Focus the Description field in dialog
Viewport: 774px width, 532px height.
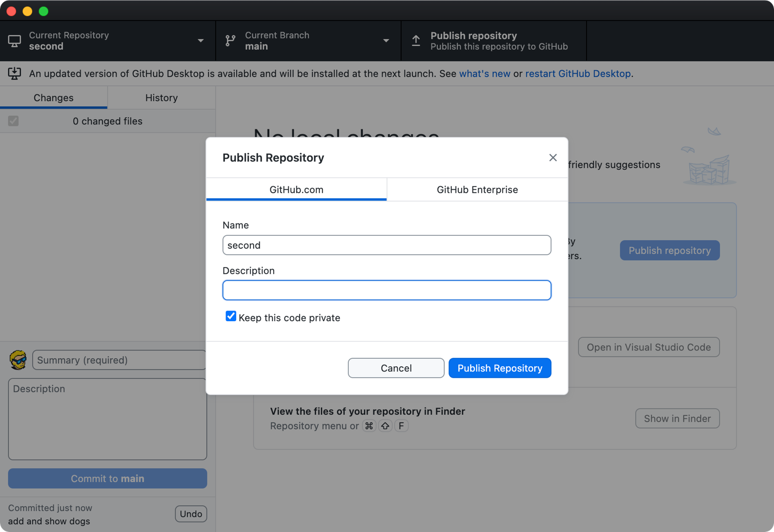tap(387, 290)
